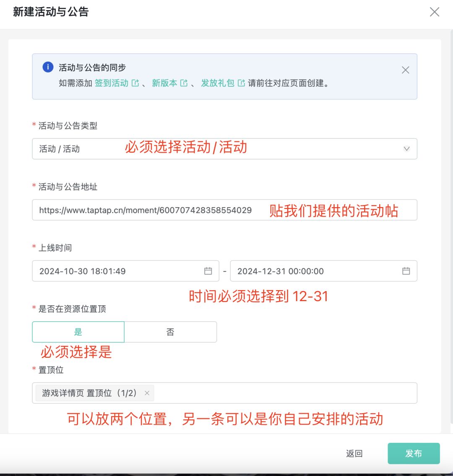
Task: Select 是 for 是否在资源位置顶
Action: click(78, 332)
